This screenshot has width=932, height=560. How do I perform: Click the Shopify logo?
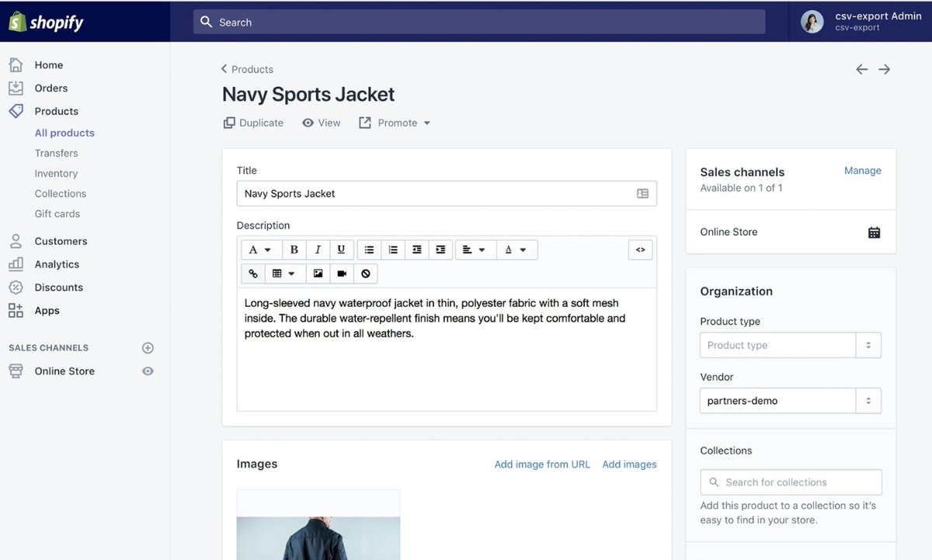point(46,22)
